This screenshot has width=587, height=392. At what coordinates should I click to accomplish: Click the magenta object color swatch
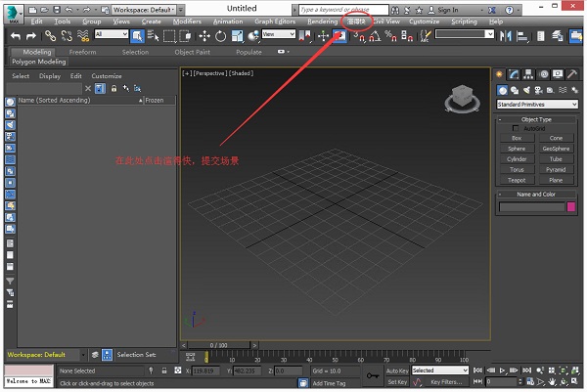click(571, 206)
